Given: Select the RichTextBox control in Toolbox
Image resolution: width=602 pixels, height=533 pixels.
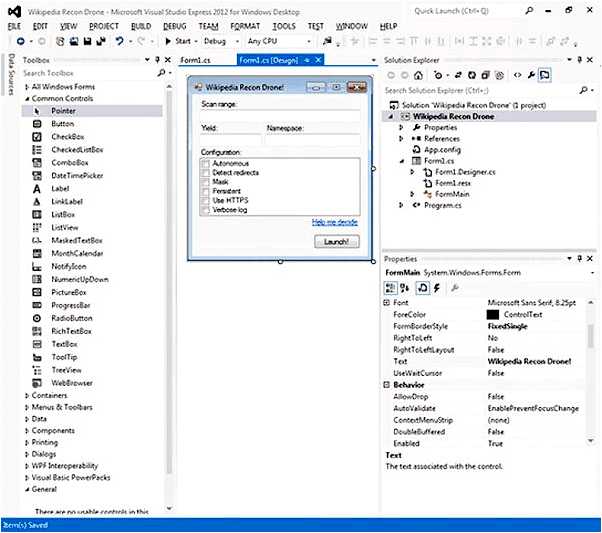Looking at the screenshot, I should [x=71, y=331].
